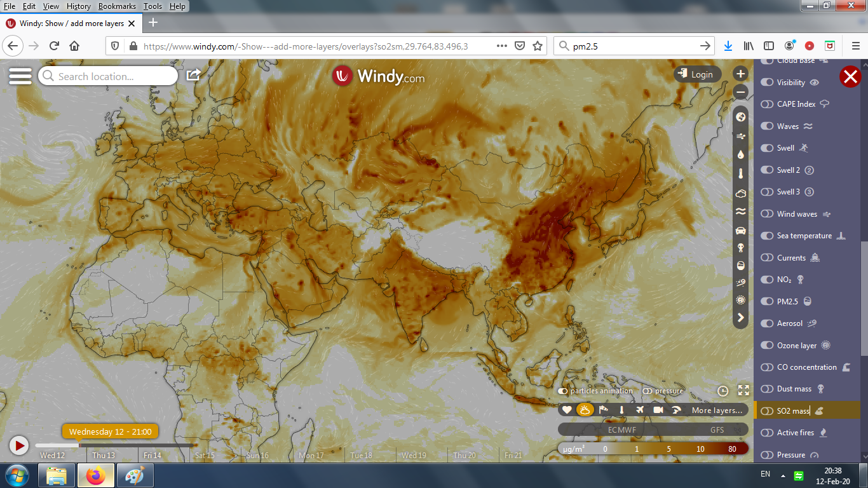
Task: Expand More layers list
Action: [x=717, y=410]
